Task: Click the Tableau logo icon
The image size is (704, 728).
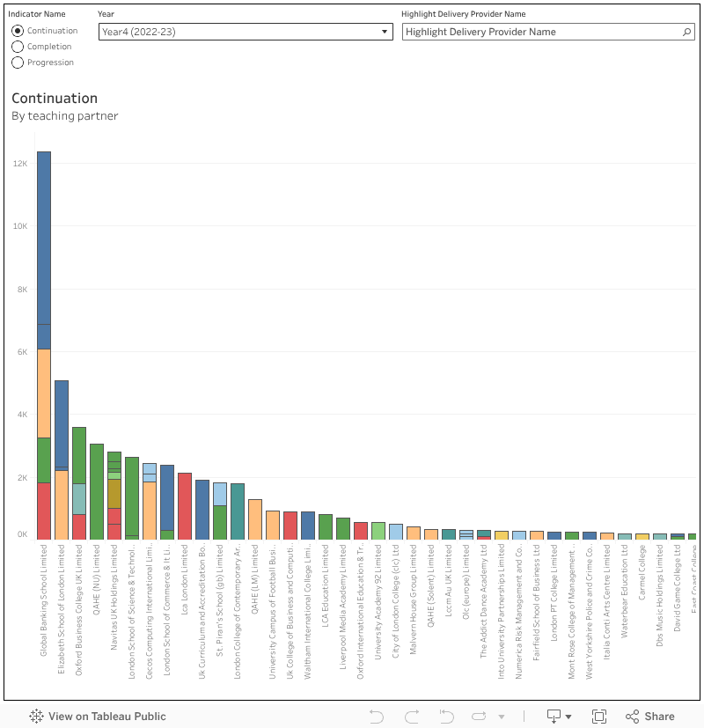Action: 37,717
